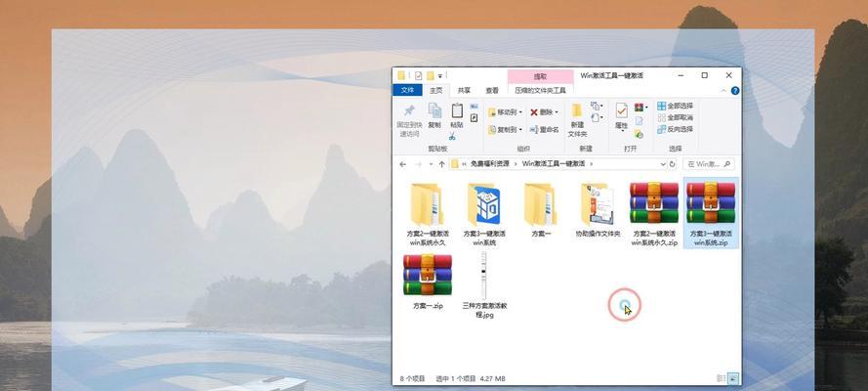
Task: Click the History icon in 打开 group
Action: (x=639, y=134)
